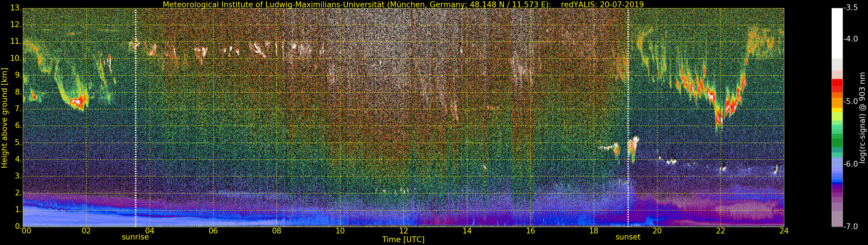Click the 'log(rc-signal) @ 903 nm' colorbar label

tap(862, 117)
